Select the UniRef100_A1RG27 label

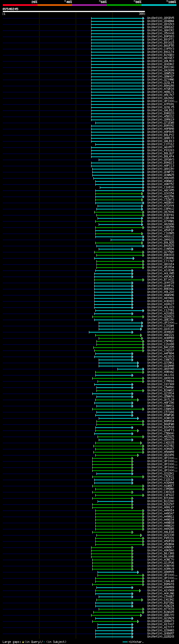click(x=161, y=304)
